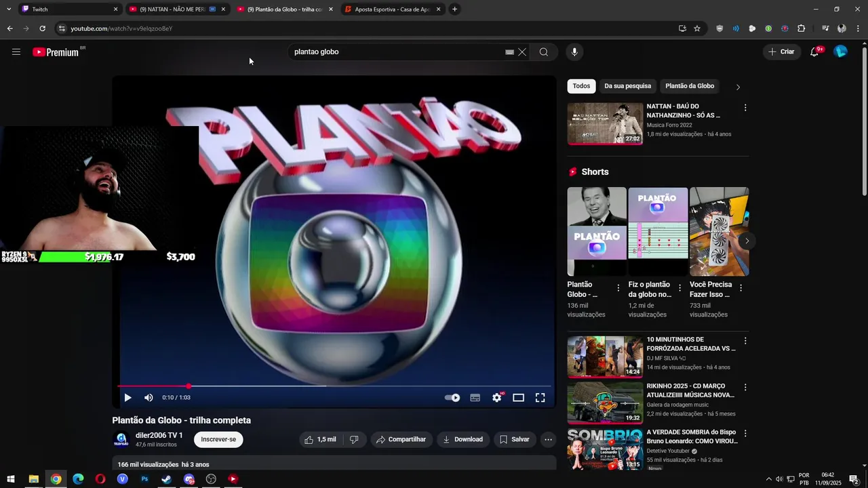Open options for the Fiz o plantão da globo short

tap(679, 288)
